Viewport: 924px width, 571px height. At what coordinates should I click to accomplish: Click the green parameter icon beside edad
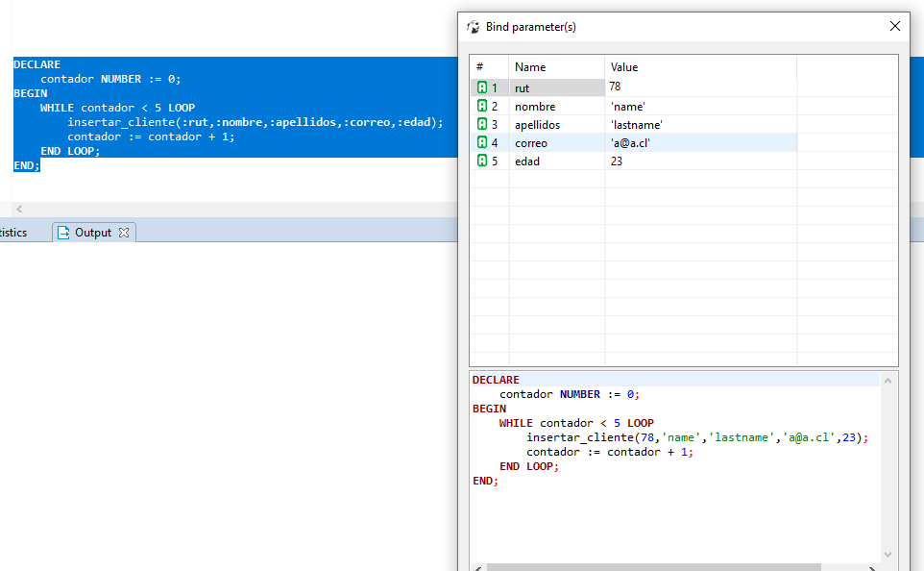[481, 161]
